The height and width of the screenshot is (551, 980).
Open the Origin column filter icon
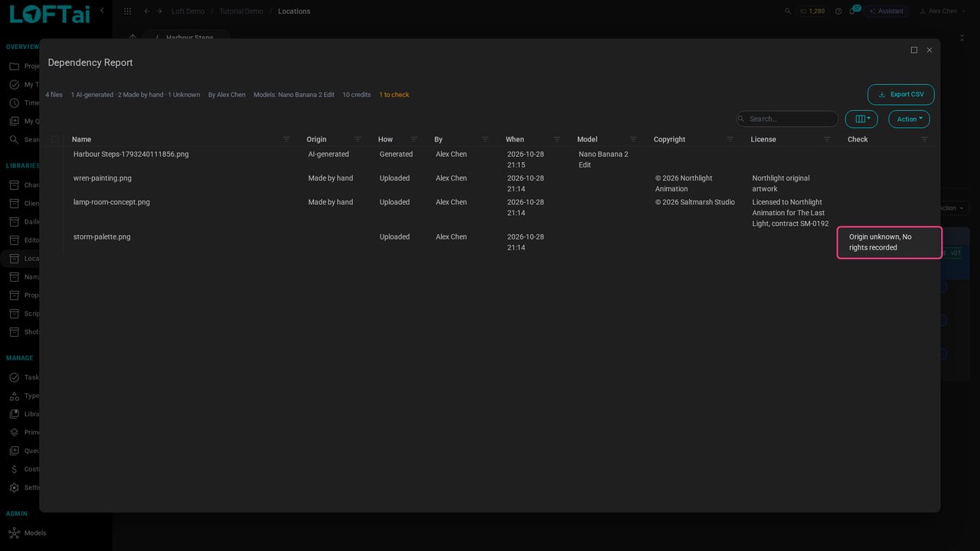click(x=358, y=139)
